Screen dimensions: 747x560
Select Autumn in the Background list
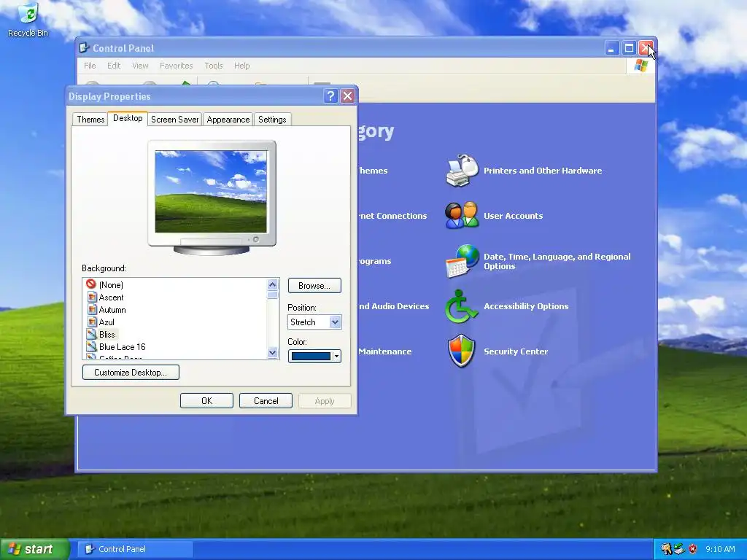click(x=112, y=309)
